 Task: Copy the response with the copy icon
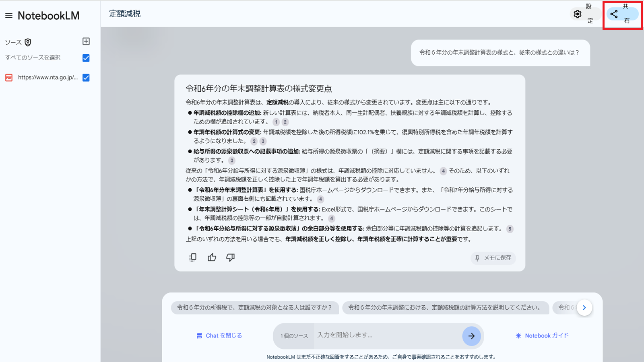pyautogui.click(x=193, y=257)
